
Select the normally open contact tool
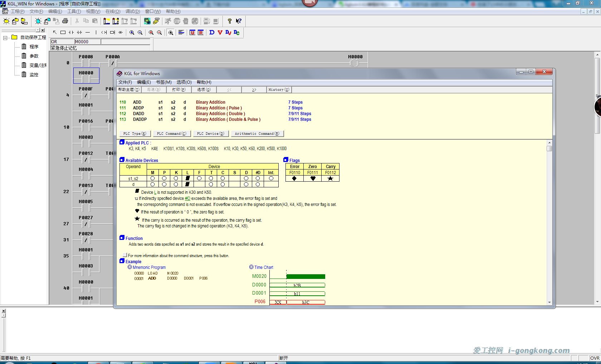71,33
